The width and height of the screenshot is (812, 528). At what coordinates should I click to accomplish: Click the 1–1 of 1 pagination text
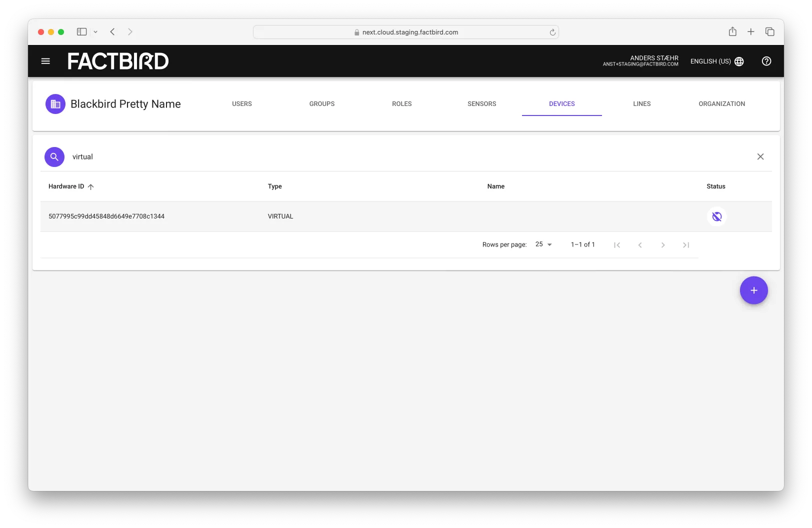(582, 244)
